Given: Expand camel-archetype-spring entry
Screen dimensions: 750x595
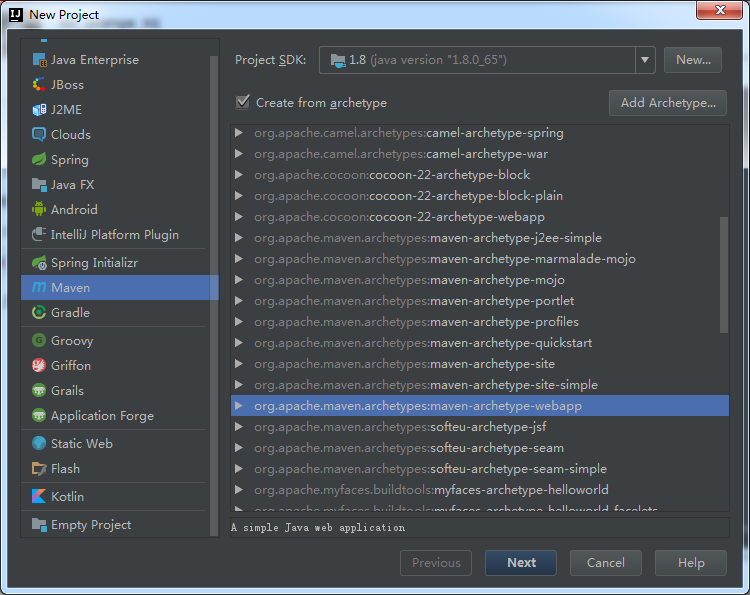Looking at the screenshot, I should coord(239,132).
